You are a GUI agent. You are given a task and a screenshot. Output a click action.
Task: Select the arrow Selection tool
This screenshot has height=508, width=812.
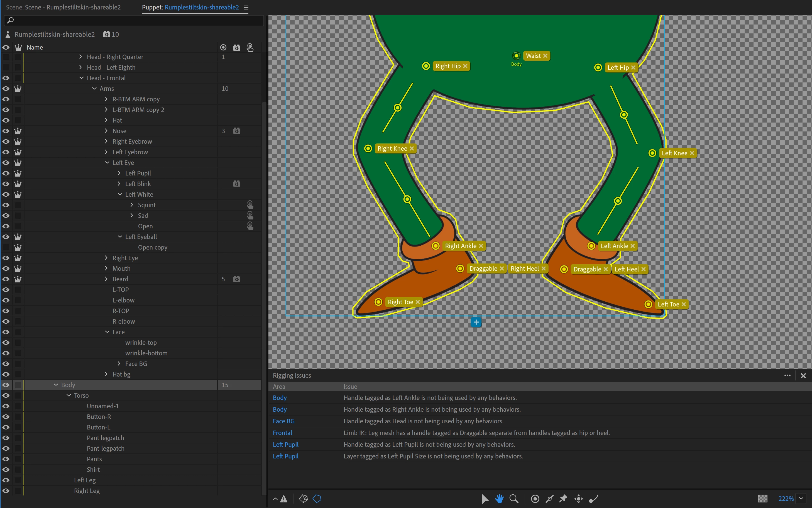pyautogui.click(x=485, y=499)
